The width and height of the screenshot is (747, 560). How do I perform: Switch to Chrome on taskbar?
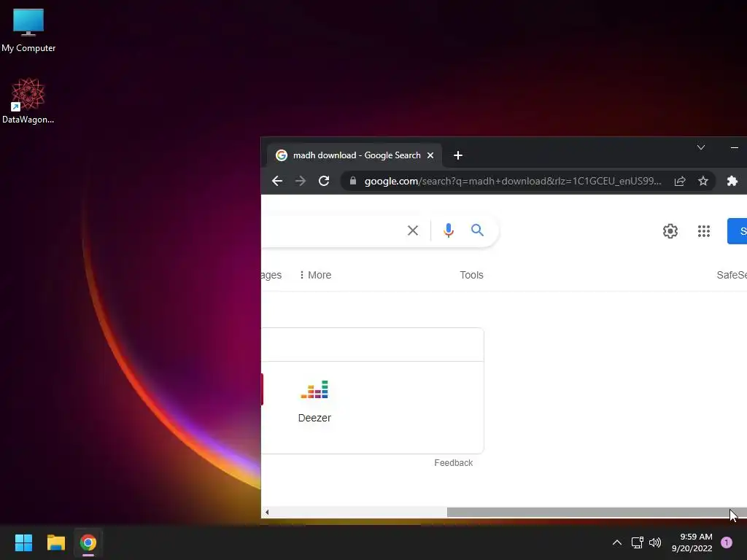(x=88, y=542)
